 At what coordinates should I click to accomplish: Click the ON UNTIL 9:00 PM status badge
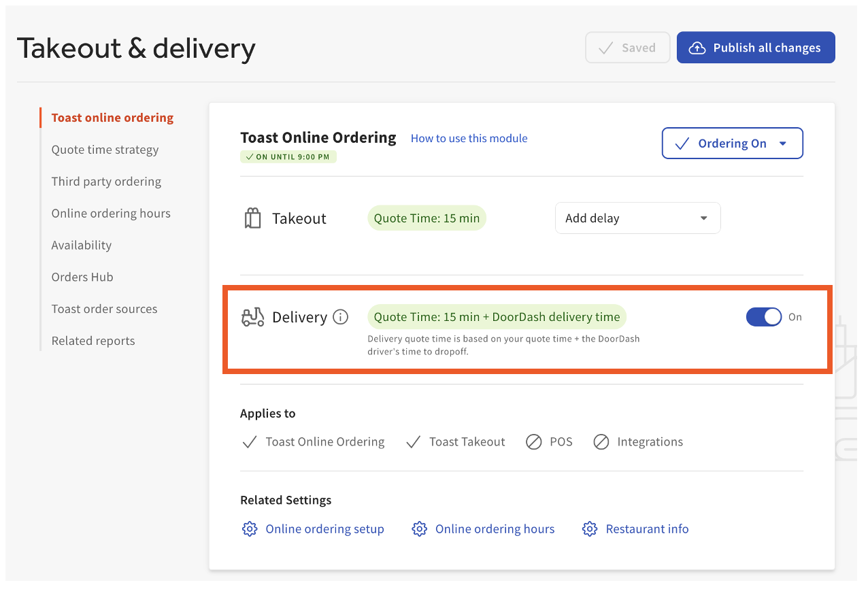(288, 156)
